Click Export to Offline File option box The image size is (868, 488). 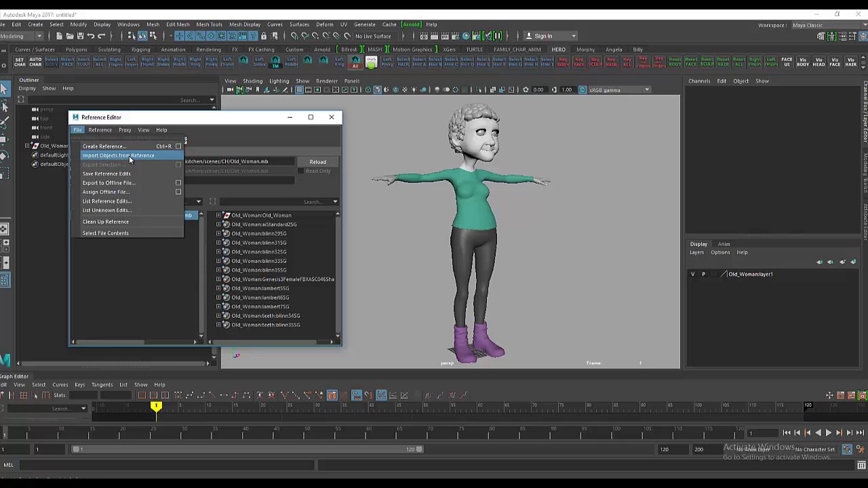coord(178,183)
